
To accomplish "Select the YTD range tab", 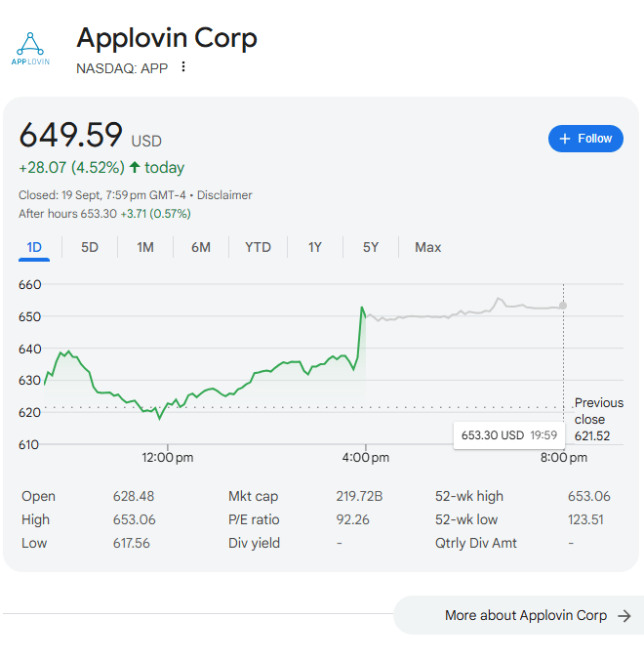I will pos(258,247).
